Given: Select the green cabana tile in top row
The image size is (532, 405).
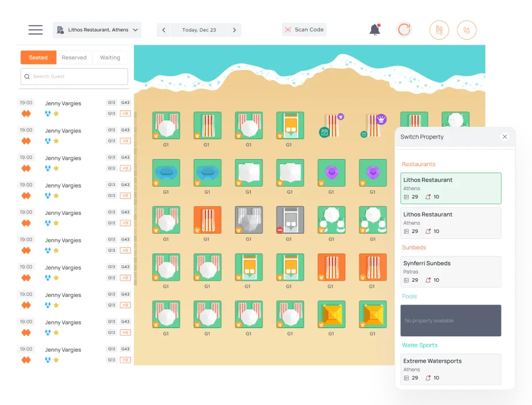Looking at the screenshot, I should [x=290, y=125].
